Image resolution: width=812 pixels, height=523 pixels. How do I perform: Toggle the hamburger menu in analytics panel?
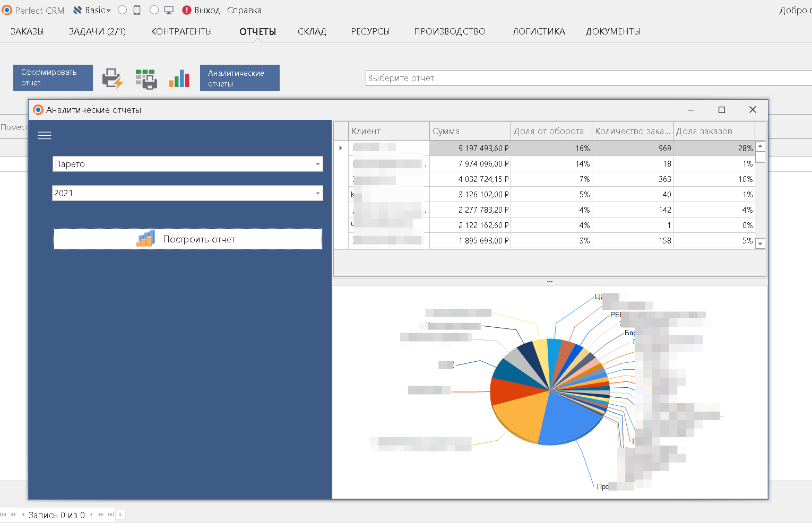click(45, 135)
